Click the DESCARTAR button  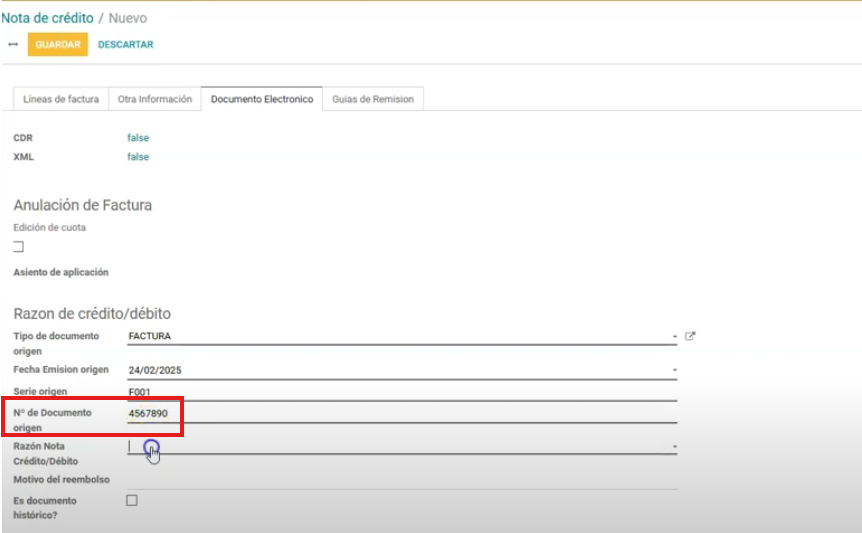point(126,45)
